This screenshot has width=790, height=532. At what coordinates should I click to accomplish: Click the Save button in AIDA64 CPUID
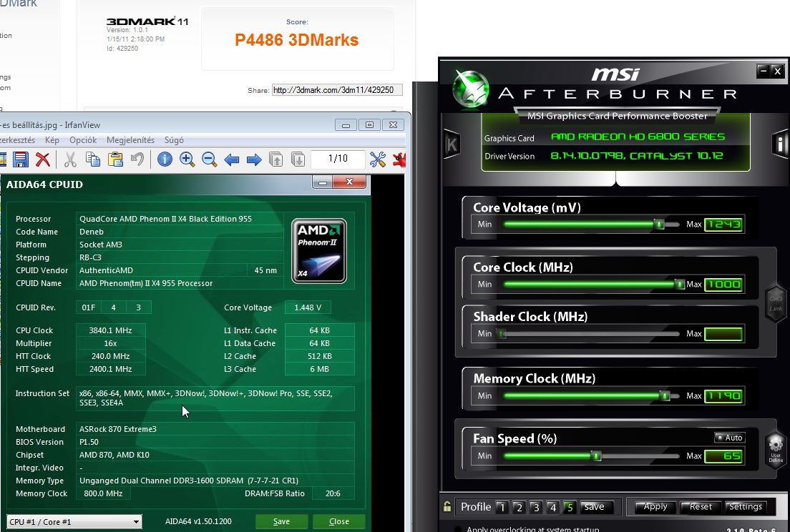point(281,521)
